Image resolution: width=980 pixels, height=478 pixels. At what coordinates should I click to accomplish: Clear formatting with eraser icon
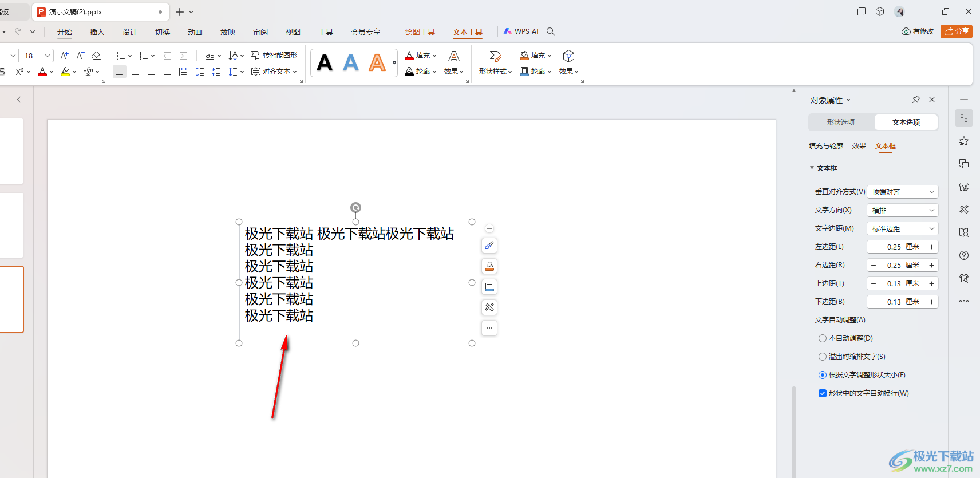pos(96,56)
